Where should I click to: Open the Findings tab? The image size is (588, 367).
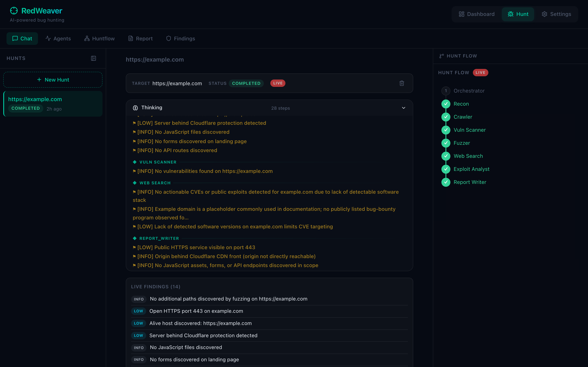tap(180, 39)
